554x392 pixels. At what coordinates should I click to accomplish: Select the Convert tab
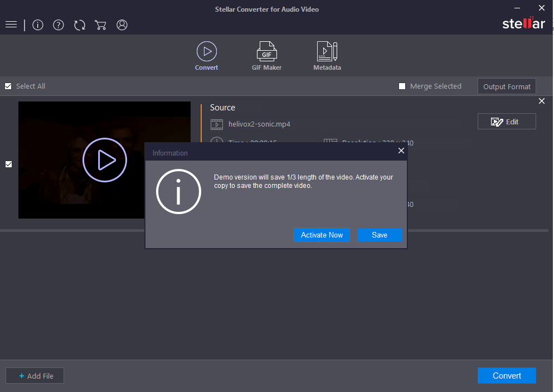click(207, 56)
